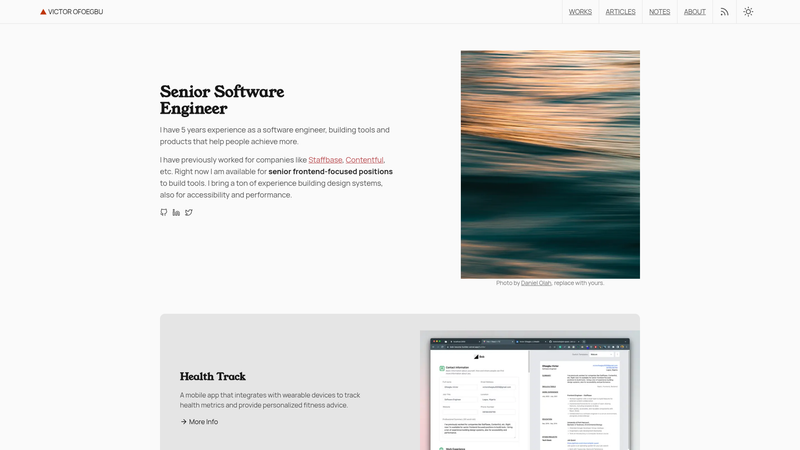Toggle the light/dark theme sun icon
Screen dimensions: 800x450
[x=748, y=12]
